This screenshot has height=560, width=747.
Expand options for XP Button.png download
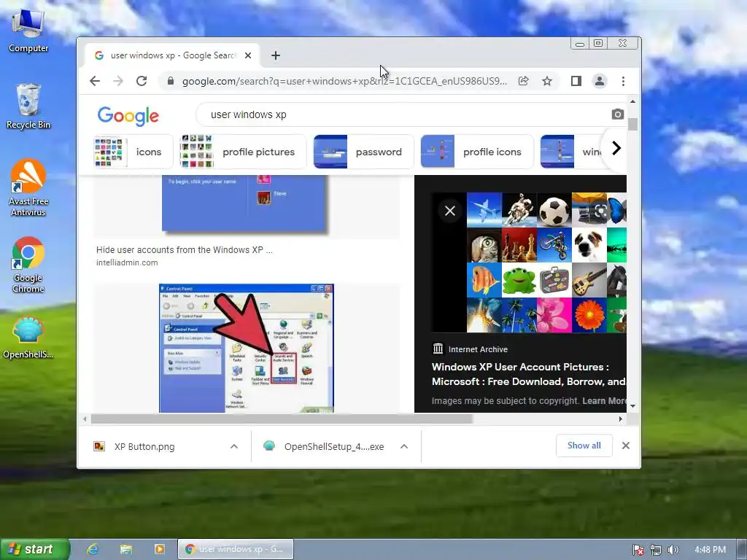pos(234,447)
